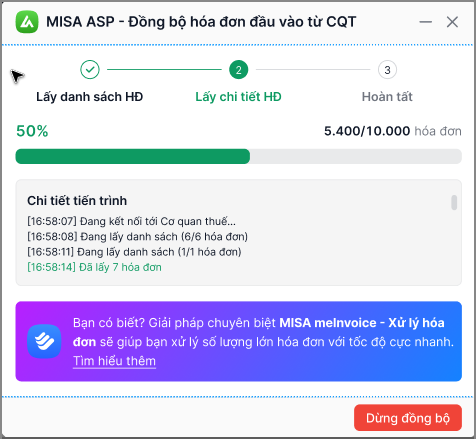Viewport: 476px width, 439px height.
Task: Minimize the sync dialog window
Action: coord(426,22)
